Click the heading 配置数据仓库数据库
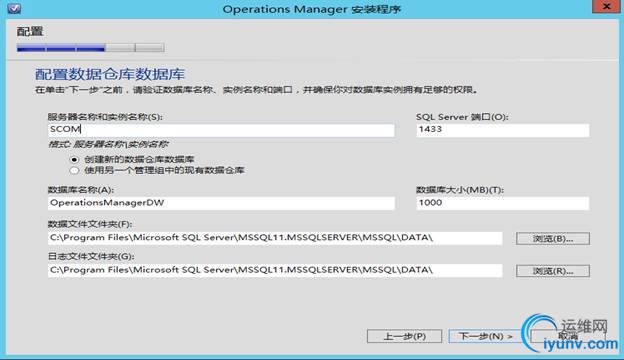Screen dimensions: 624x360 pos(110,74)
